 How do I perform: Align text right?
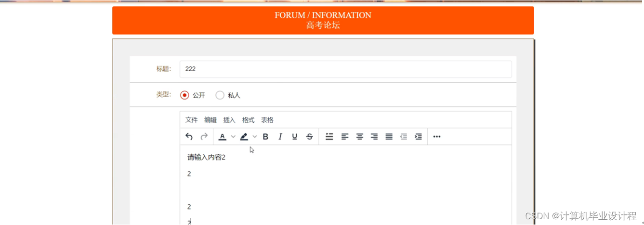click(374, 137)
